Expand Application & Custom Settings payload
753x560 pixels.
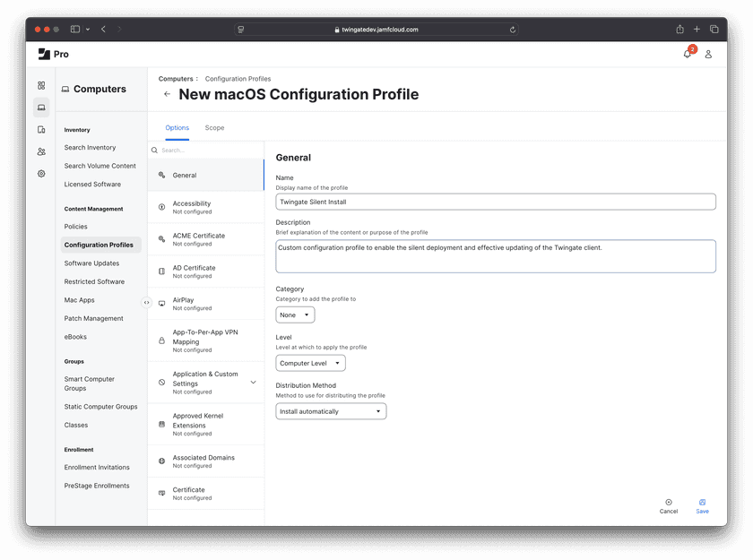[253, 383]
